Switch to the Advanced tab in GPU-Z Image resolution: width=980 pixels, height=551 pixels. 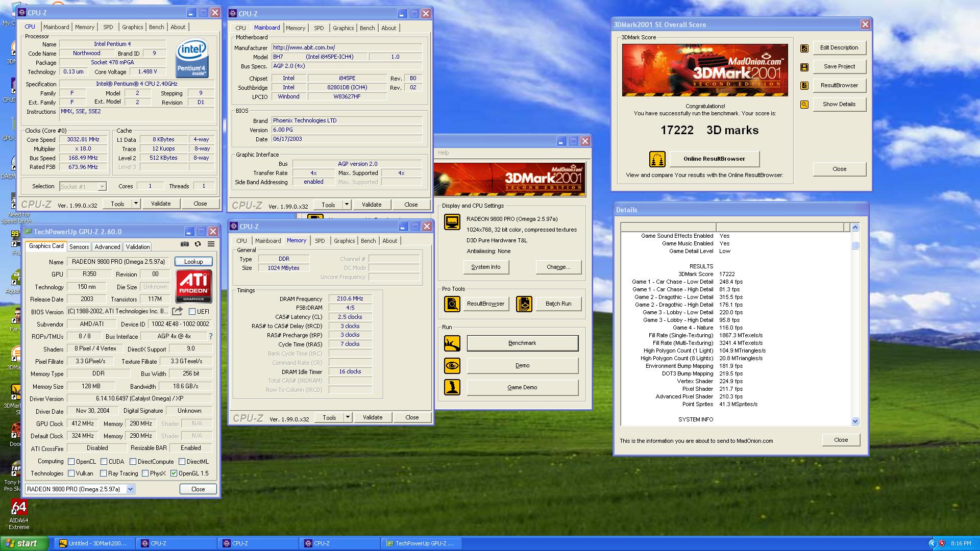tap(107, 247)
